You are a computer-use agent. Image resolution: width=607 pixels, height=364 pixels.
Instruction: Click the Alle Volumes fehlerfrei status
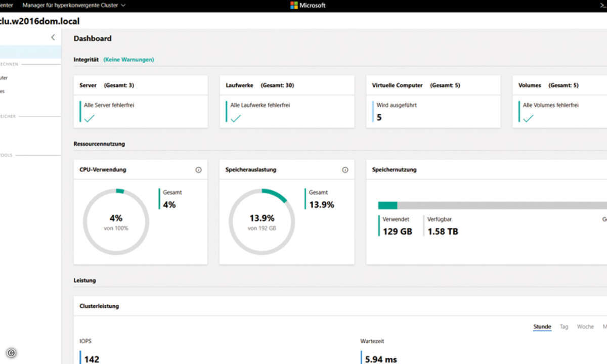(550, 105)
